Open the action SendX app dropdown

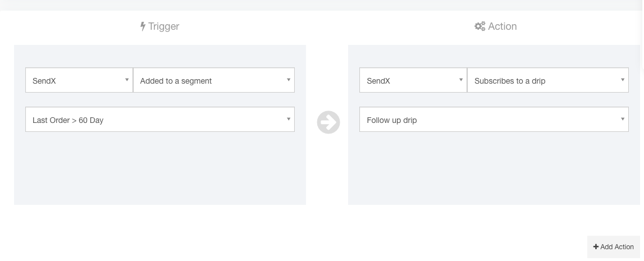coord(413,81)
